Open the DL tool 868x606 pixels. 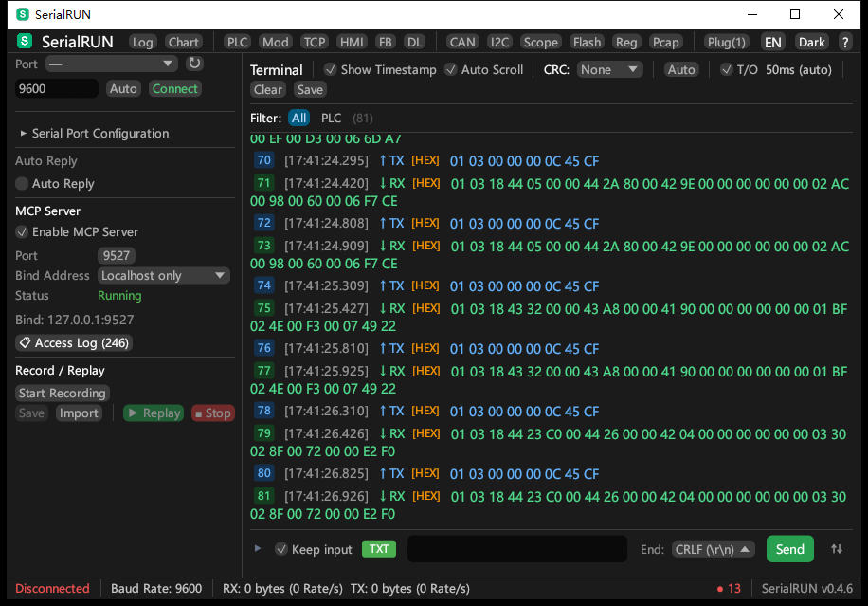point(415,42)
